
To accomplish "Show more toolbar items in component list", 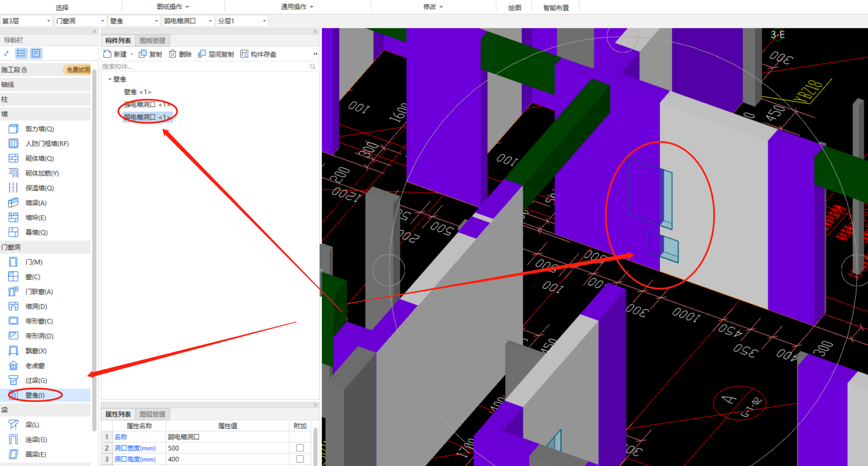I will coord(315,54).
